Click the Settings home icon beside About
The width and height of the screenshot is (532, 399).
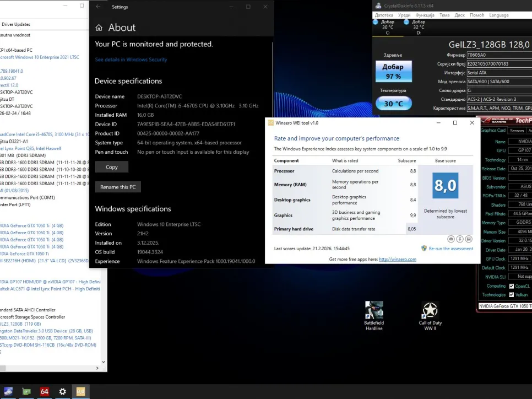click(x=99, y=28)
